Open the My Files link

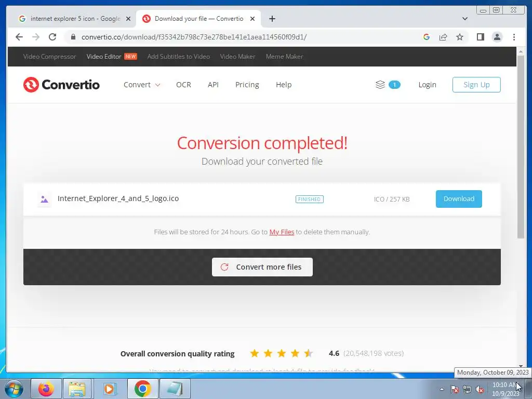tap(282, 232)
